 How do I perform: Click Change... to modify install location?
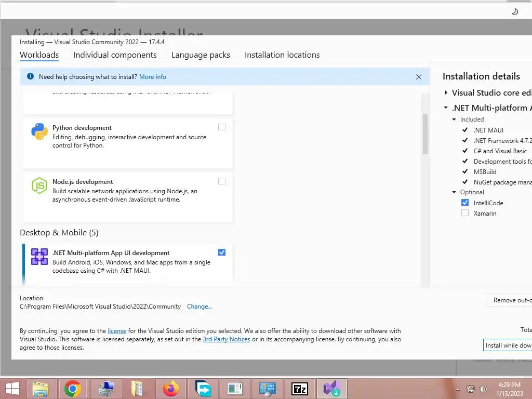coord(199,307)
